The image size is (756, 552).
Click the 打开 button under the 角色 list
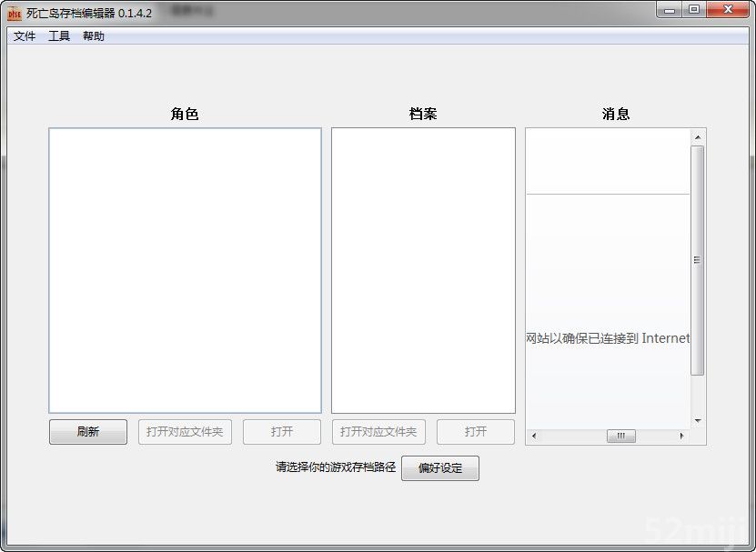click(282, 432)
